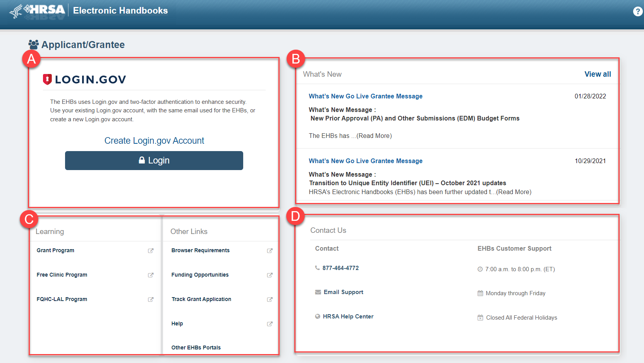Click the phone icon beside 877-464-4772
Image resolution: width=644 pixels, height=363 pixels.
tap(318, 268)
